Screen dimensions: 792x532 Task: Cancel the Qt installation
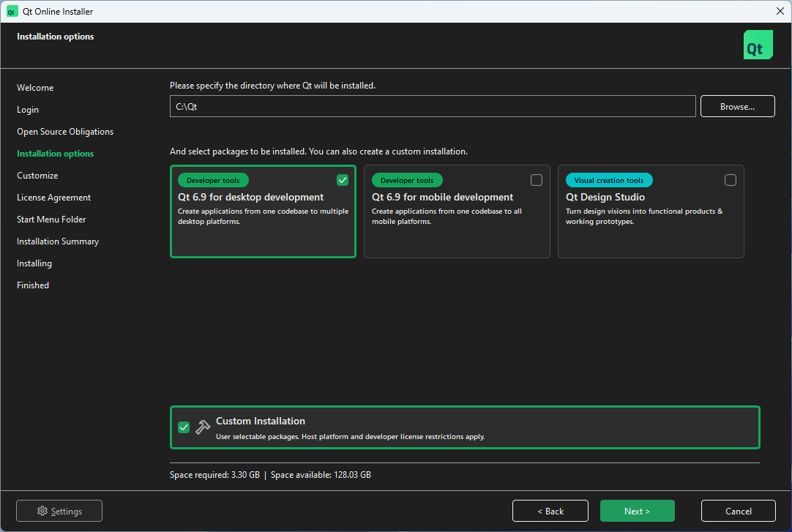pyautogui.click(x=738, y=511)
